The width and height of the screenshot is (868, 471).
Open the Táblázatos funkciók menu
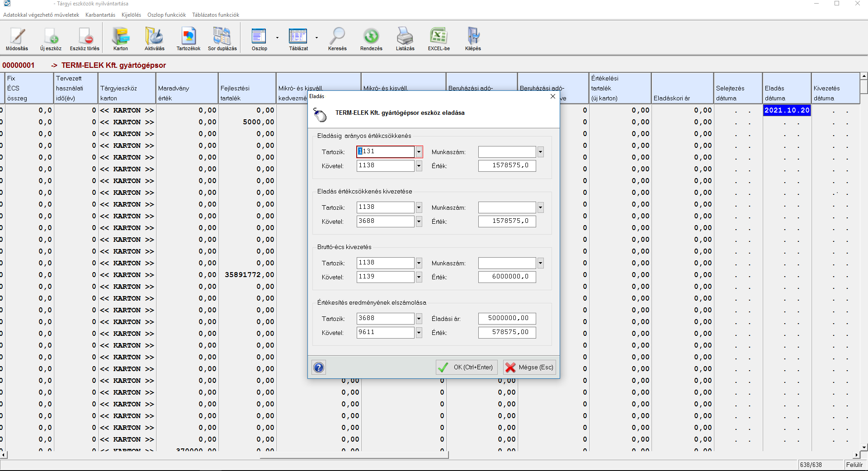[216, 15]
